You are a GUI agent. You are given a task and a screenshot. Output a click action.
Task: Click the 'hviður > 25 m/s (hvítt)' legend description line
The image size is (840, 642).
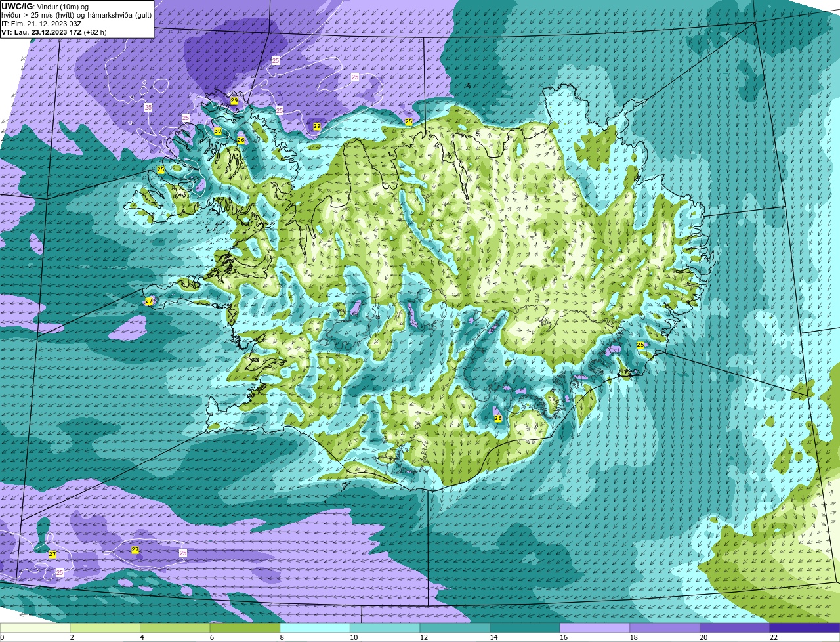tap(76, 15)
